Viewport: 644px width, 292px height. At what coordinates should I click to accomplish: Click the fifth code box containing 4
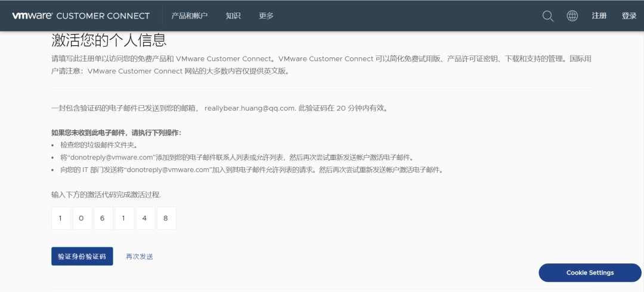coord(145,219)
